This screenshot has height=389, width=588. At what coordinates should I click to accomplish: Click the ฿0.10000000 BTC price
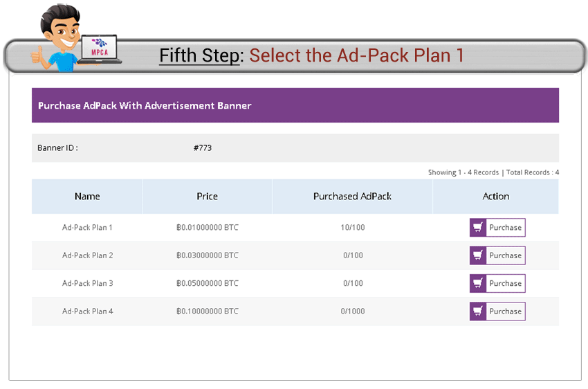point(208,311)
